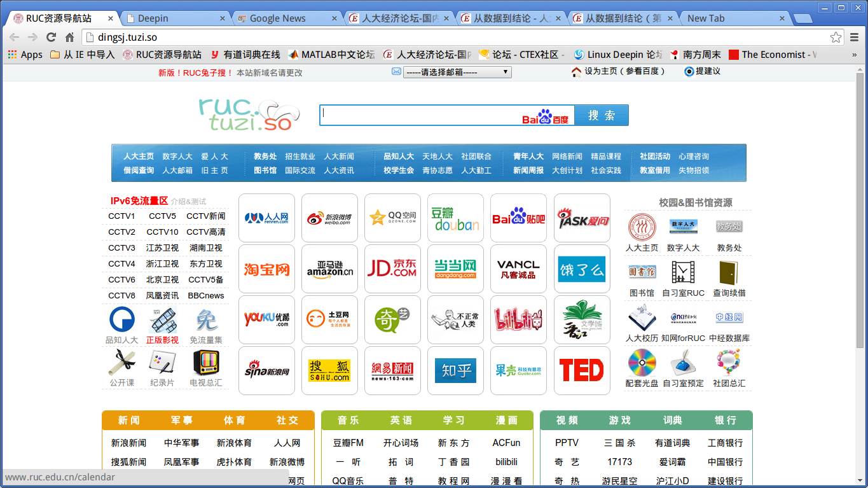Click the browser Reload button
Viewport: 868px width, 488px height.
pos(51,38)
